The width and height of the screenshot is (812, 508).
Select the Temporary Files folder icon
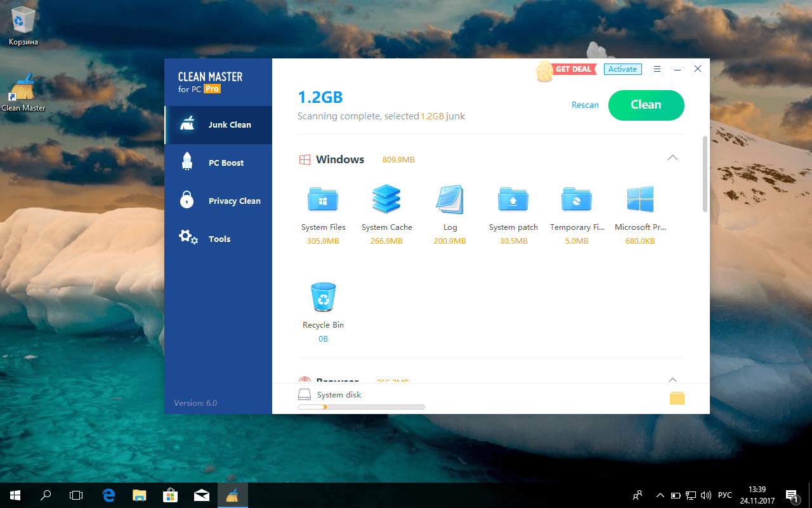click(x=577, y=199)
